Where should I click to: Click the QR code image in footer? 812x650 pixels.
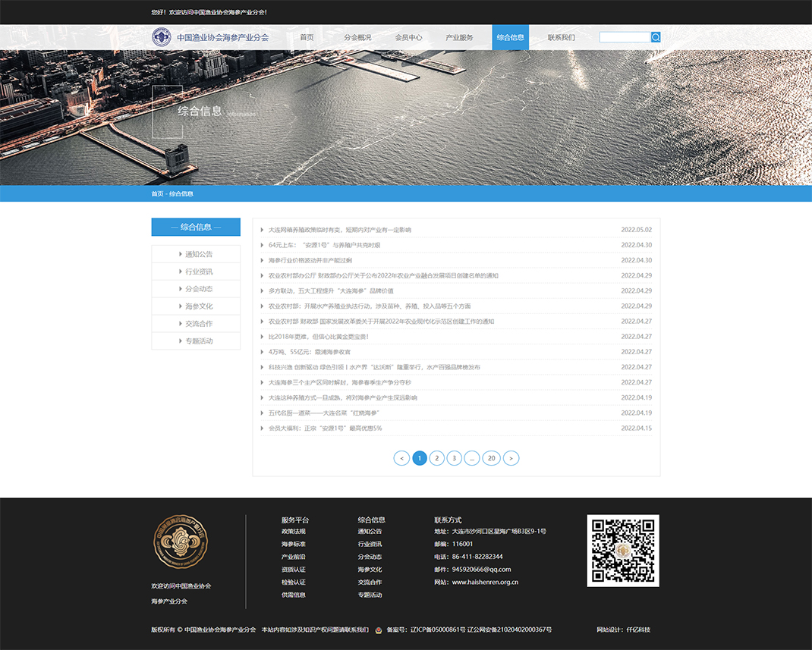pos(622,550)
